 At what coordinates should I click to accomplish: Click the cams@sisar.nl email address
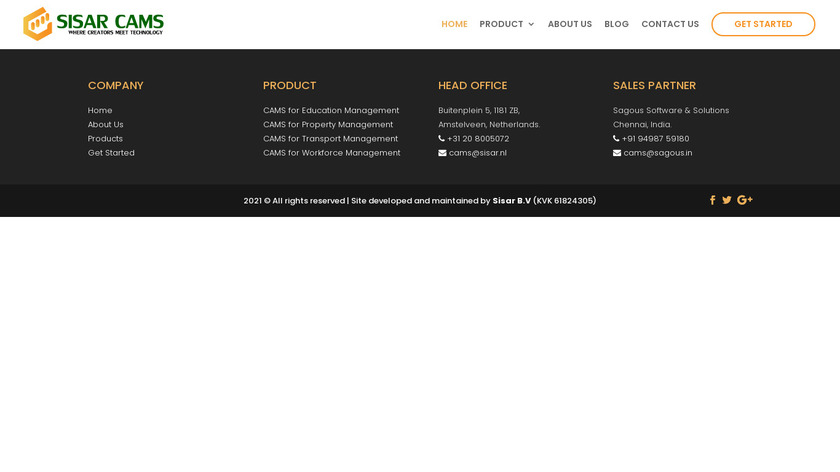(x=478, y=153)
